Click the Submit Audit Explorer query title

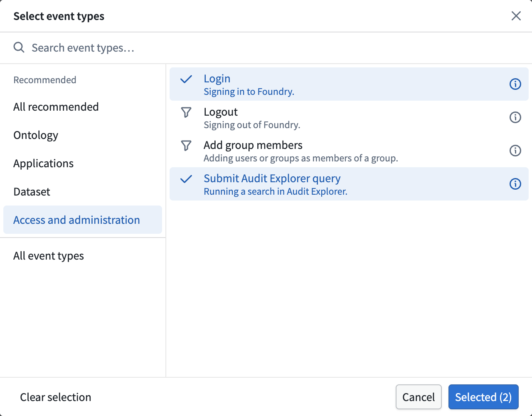click(272, 178)
